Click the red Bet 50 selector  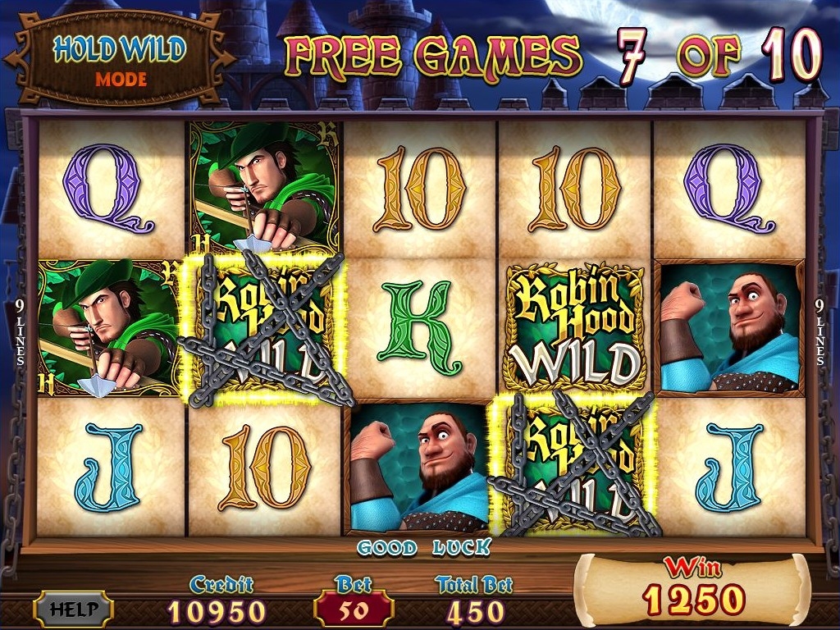354,609
